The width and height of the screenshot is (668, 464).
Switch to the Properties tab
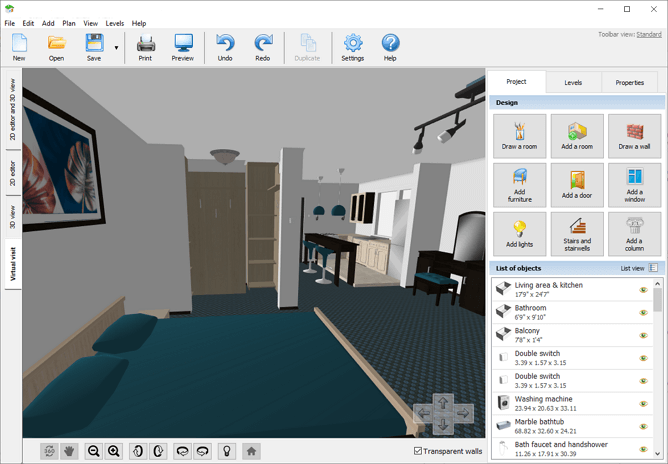[x=630, y=83]
